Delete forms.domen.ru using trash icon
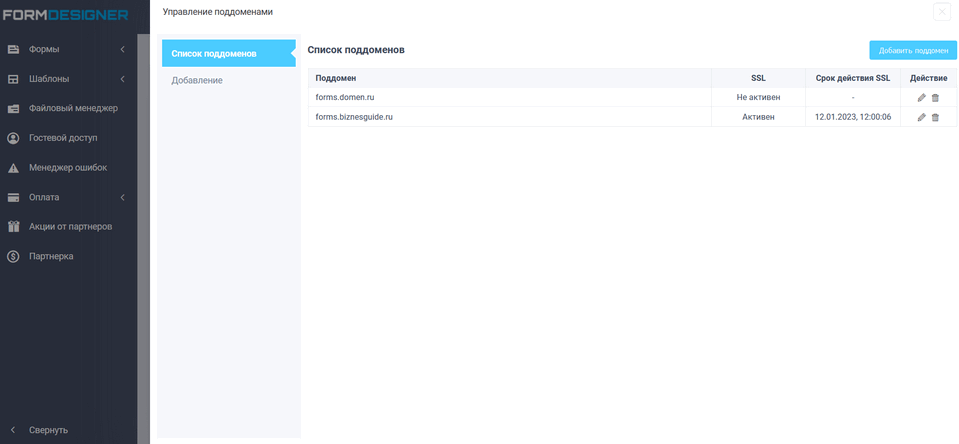Image resolution: width=959 pixels, height=444 pixels. tap(936, 98)
